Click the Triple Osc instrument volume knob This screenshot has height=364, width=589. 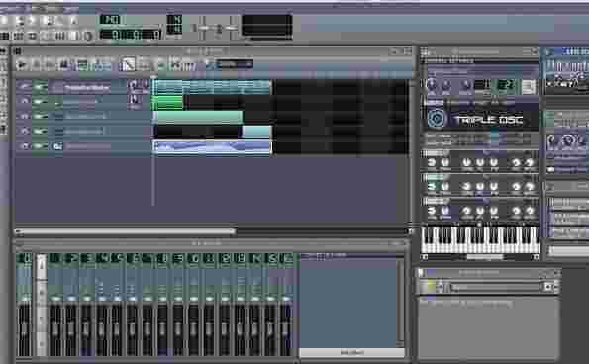click(x=432, y=85)
